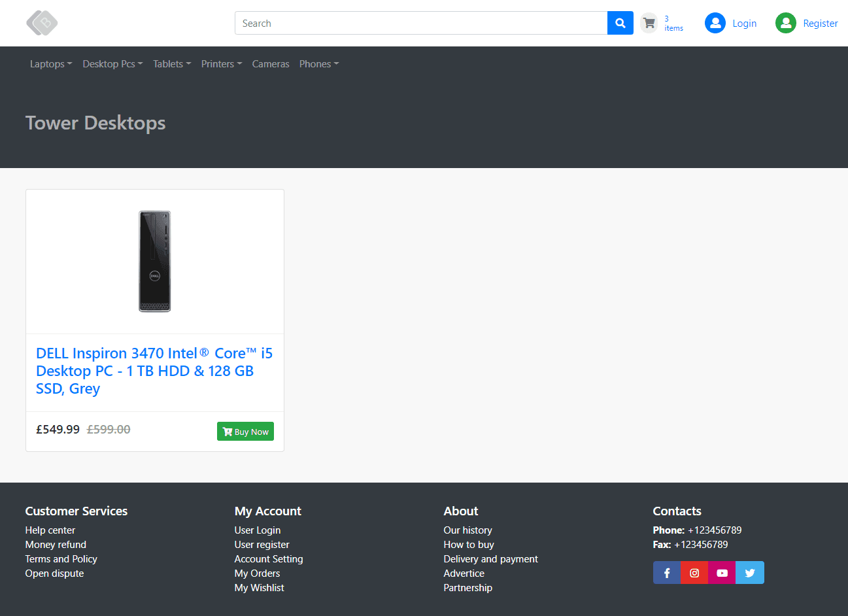
Task: View the 3 items cart link
Action: [x=673, y=24]
